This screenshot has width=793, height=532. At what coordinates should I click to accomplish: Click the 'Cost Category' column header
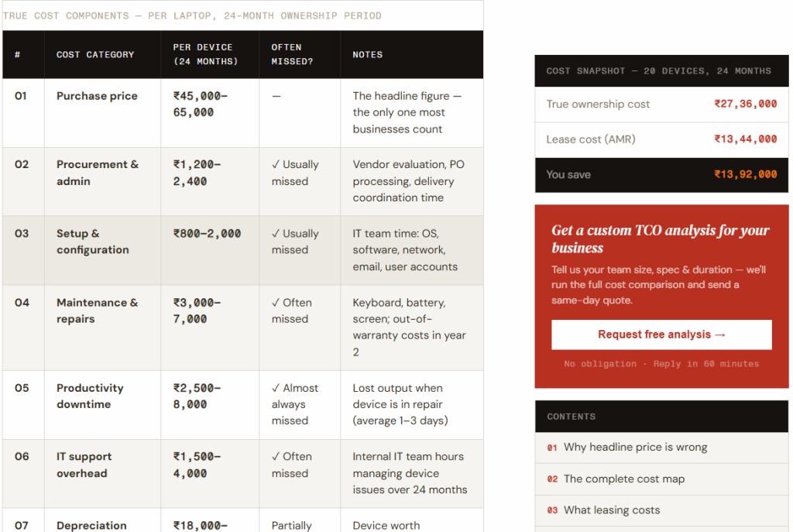[95, 55]
